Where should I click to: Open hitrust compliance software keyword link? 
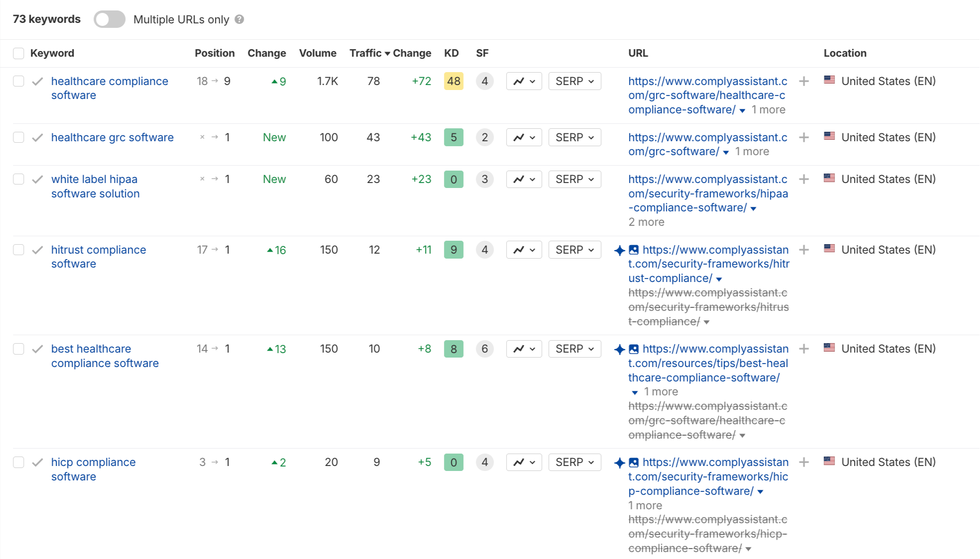99,257
